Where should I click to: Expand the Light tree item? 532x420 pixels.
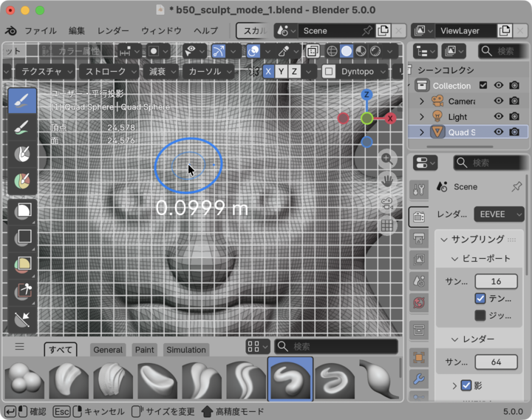point(422,117)
